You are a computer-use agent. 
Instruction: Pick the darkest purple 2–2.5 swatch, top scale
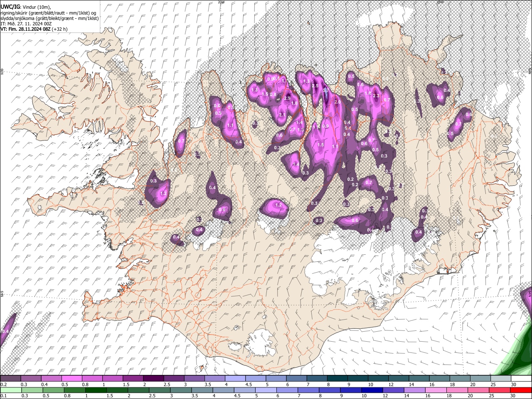(x=153, y=378)
